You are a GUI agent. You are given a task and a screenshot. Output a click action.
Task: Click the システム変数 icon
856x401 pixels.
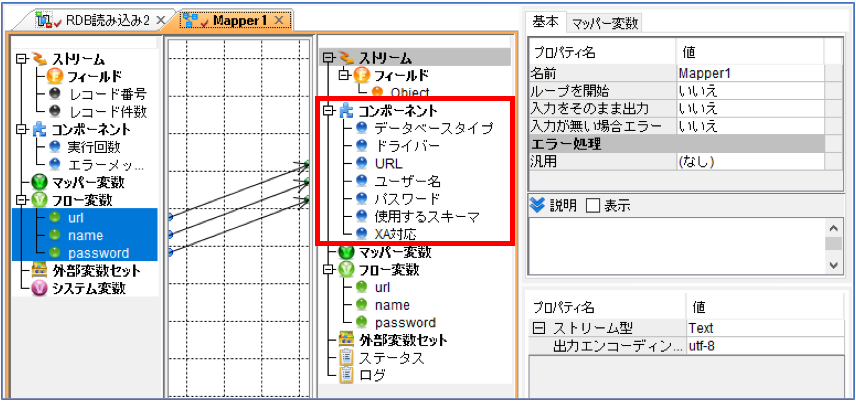(x=38, y=288)
